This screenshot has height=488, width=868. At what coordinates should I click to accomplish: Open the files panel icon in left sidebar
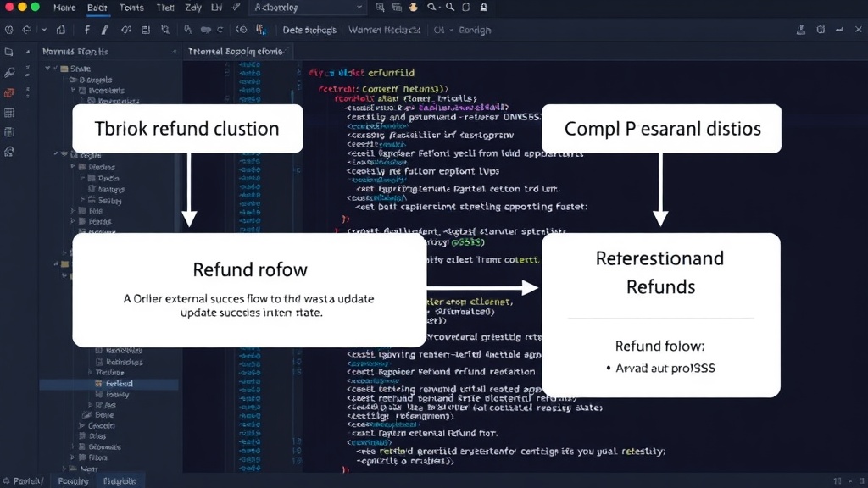[x=8, y=52]
